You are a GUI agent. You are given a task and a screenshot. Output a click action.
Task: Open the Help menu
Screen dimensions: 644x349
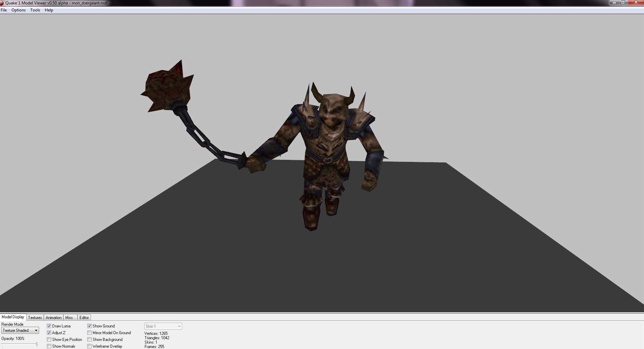point(49,10)
